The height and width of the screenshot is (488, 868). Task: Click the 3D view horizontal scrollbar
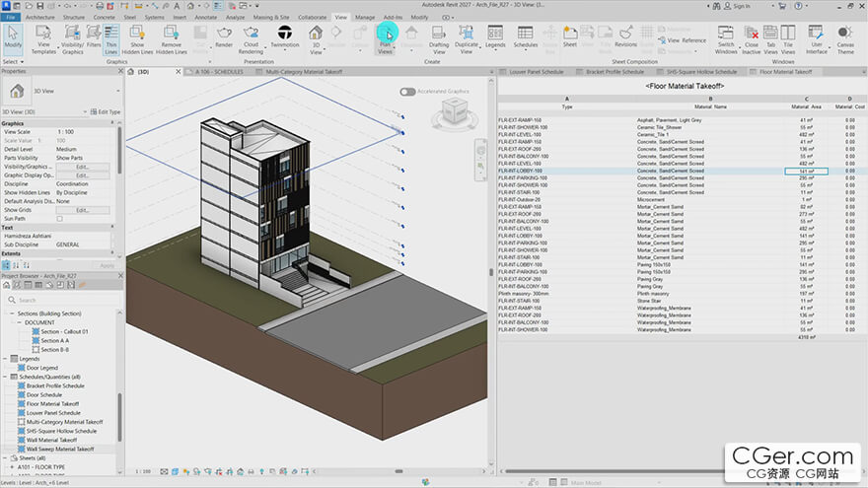coord(398,471)
